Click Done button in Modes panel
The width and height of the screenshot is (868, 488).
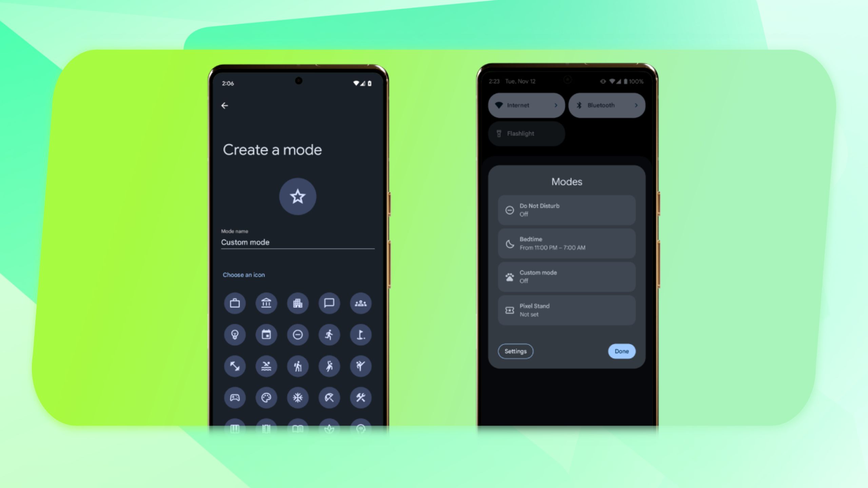pos(622,351)
